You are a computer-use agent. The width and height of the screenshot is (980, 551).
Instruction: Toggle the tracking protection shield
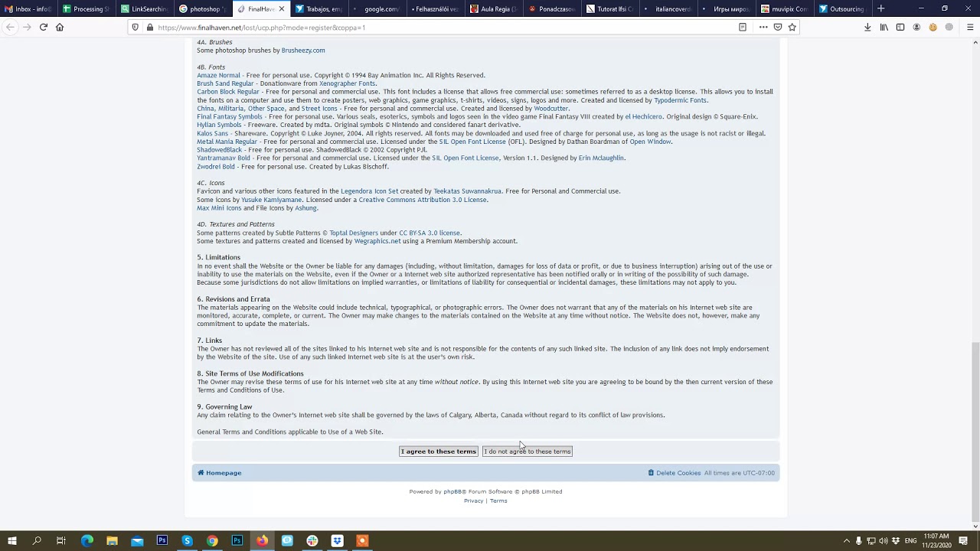click(136, 27)
